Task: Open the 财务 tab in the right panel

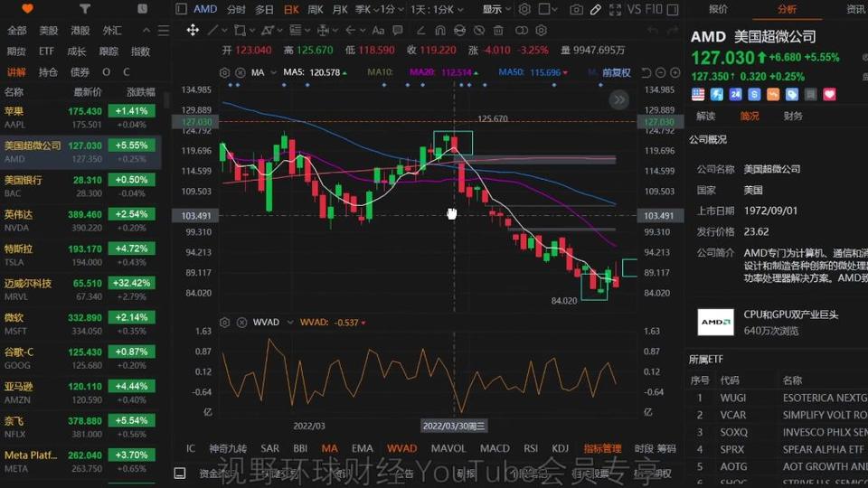Action: (x=793, y=117)
